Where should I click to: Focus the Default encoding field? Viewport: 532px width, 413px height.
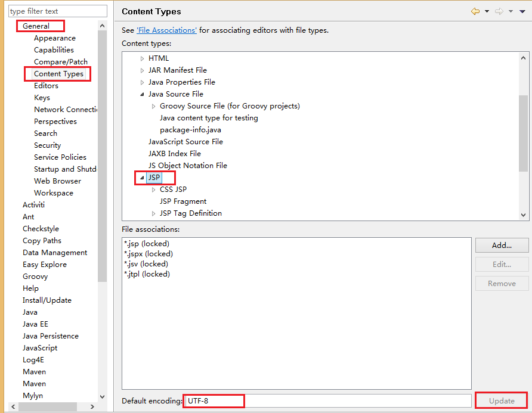point(328,401)
